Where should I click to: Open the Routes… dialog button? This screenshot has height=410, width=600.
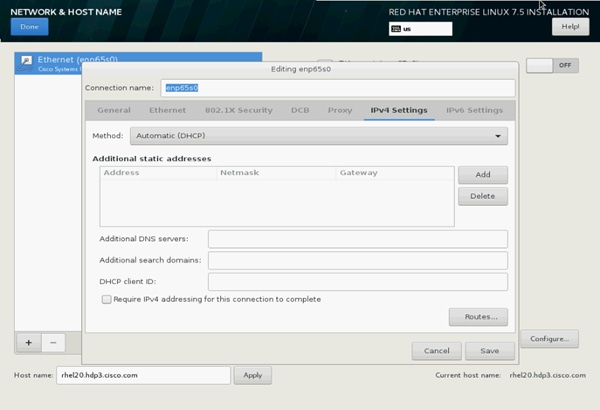(478, 317)
